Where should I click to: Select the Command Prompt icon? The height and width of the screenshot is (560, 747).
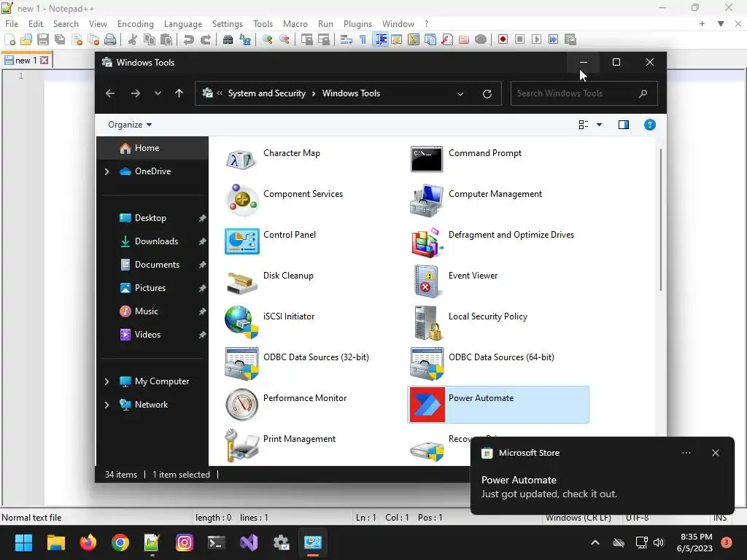(426, 159)
